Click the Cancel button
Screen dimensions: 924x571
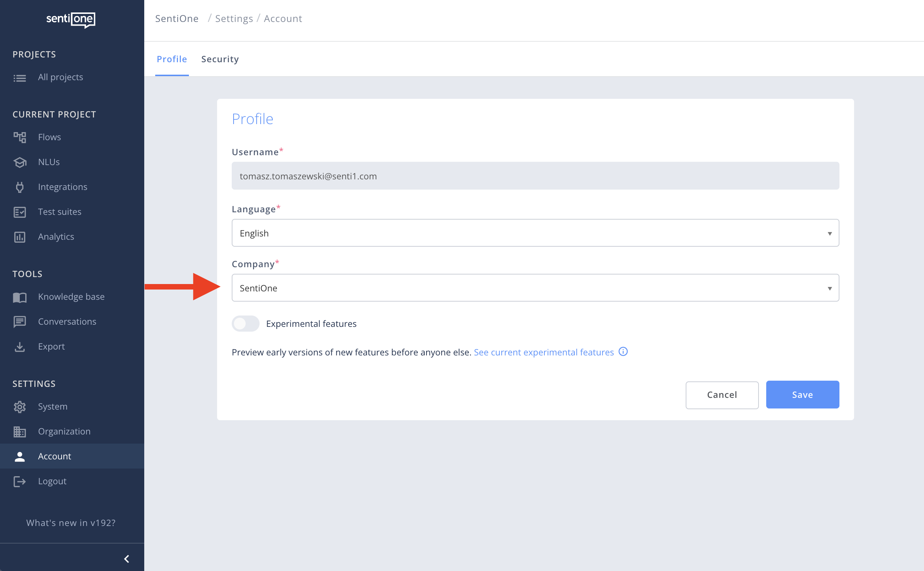tap(722, 395)
